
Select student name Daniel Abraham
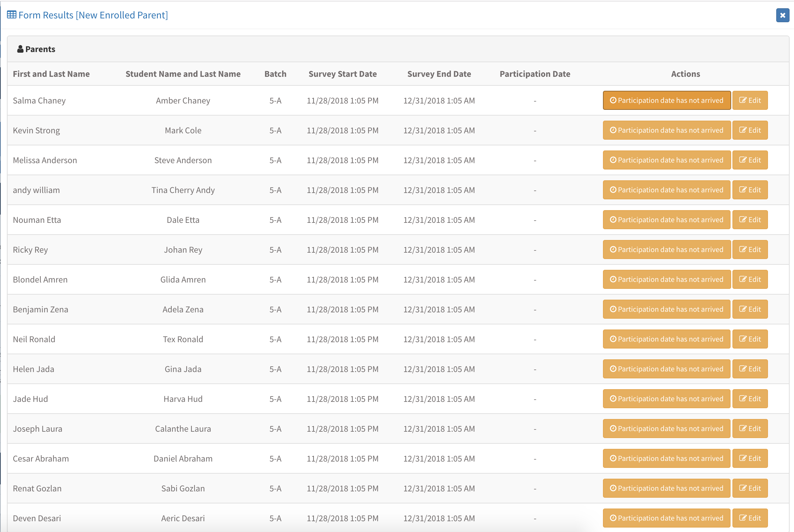(183, 459)
